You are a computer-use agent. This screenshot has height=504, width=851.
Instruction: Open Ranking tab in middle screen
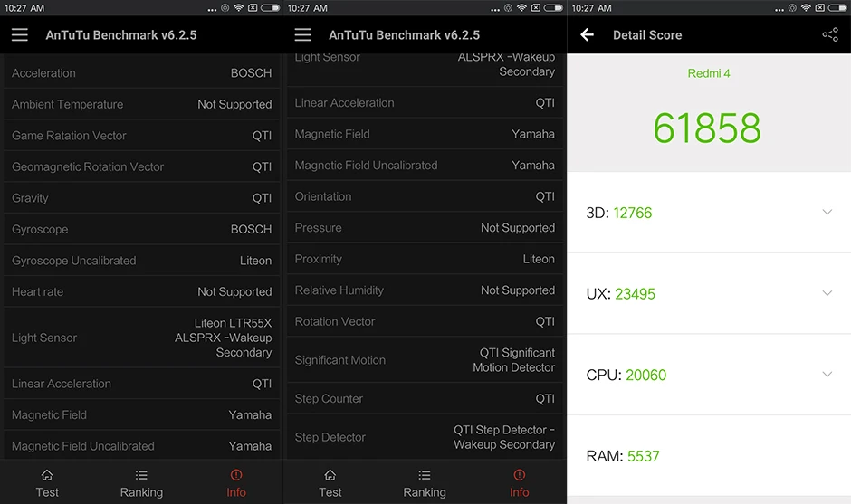coord(425,483)
